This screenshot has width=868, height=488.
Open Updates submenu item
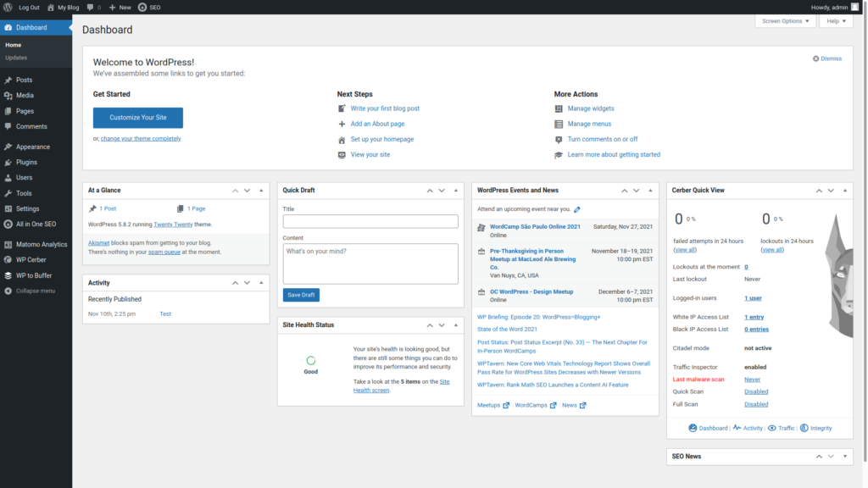tap(16, 58)
